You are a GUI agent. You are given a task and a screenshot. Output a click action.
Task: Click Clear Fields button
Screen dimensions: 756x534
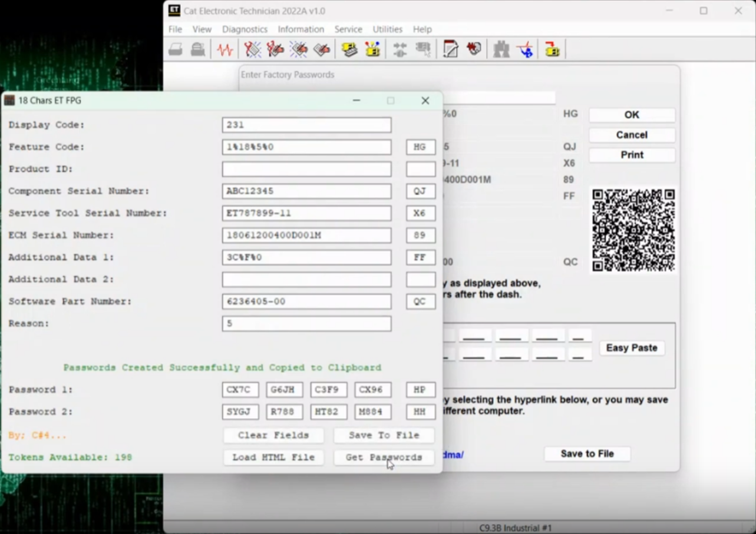pyautogui.click(x=273, y=436)
